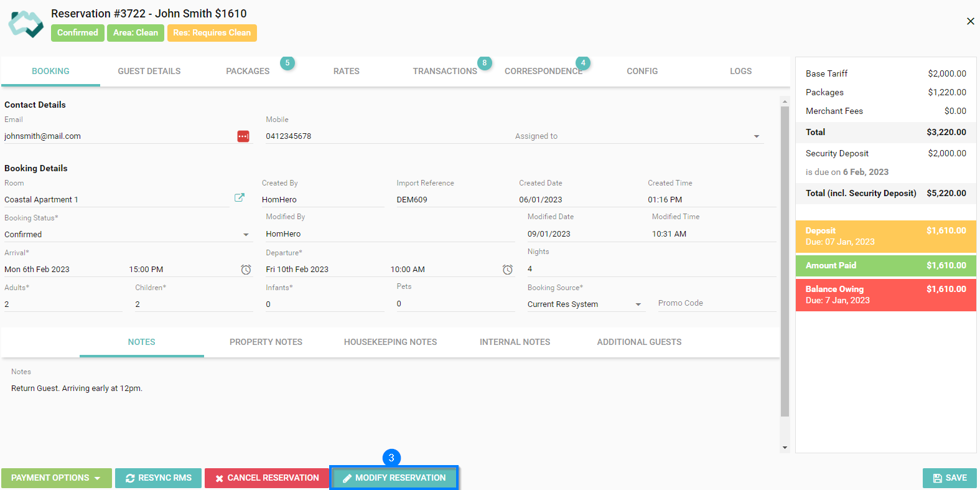980x490 pixels.
Task: Click the Infants count field
Action: click(325, 304)
